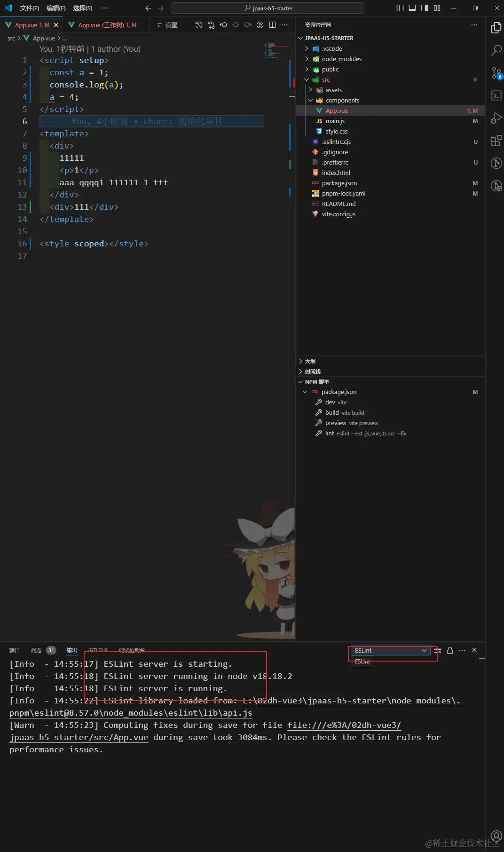
Task: Open the terminal icon in the activity bar
Action: coord(496,95)
